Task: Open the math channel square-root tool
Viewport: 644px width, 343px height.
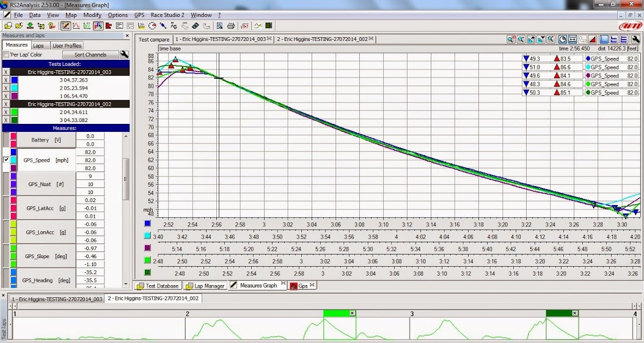Action: tap(244, 26)
